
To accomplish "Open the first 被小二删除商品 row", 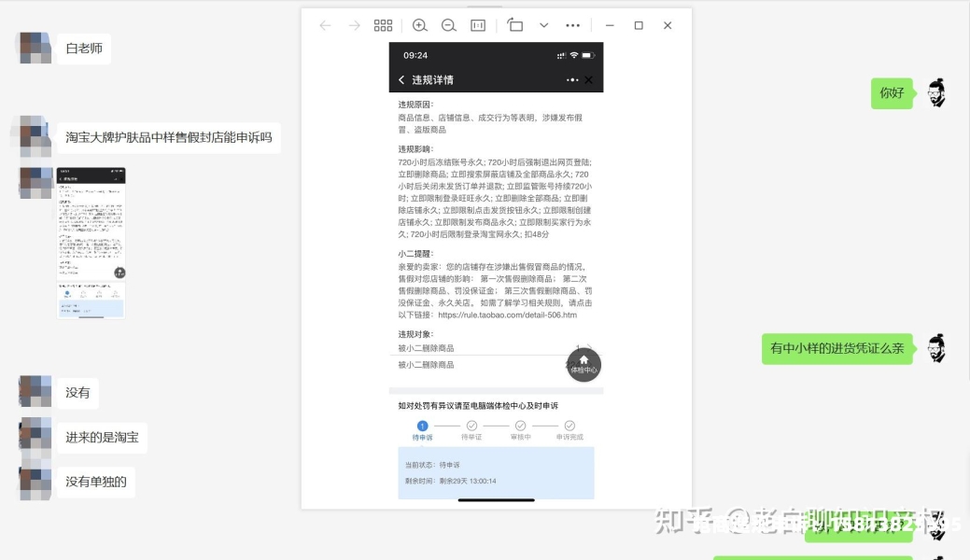I will 496,348.
